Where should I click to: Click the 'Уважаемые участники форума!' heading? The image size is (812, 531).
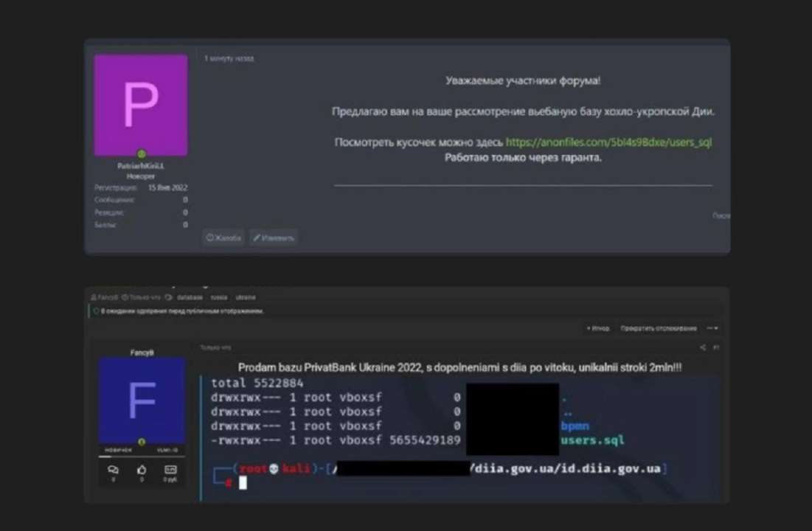[x=523, y=80]
